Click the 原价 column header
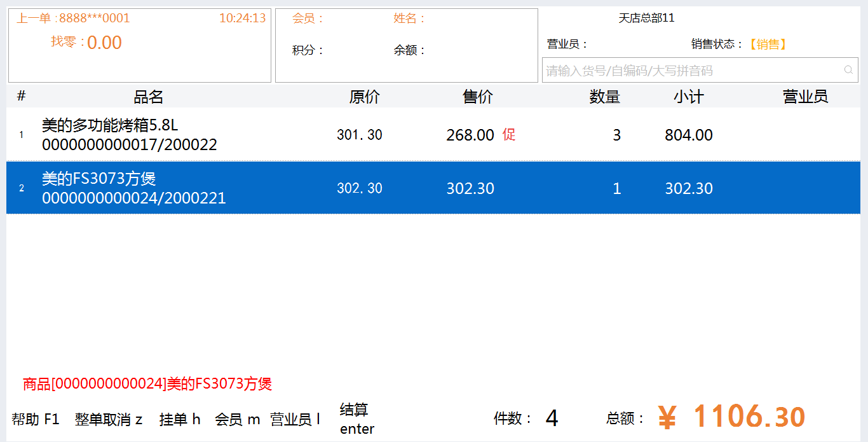The height and width of the screenshot is (442, 868). coord(365,97)
